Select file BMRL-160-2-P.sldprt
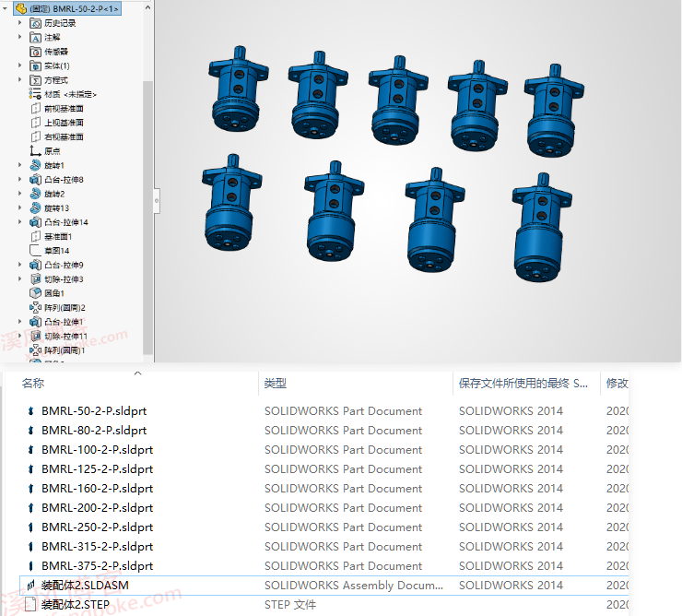This screenshot has height=616, width=682. pyautogui.click(x=97, y=489)
